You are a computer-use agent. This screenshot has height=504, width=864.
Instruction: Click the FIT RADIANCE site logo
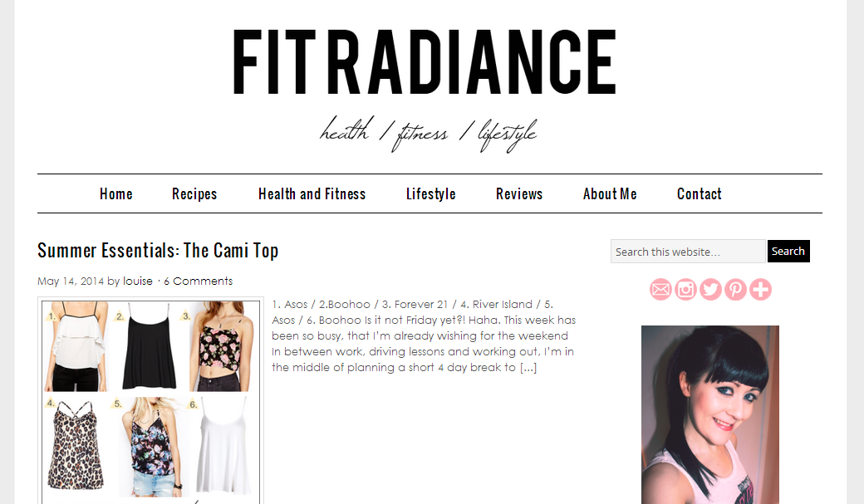tap(425, 63)
